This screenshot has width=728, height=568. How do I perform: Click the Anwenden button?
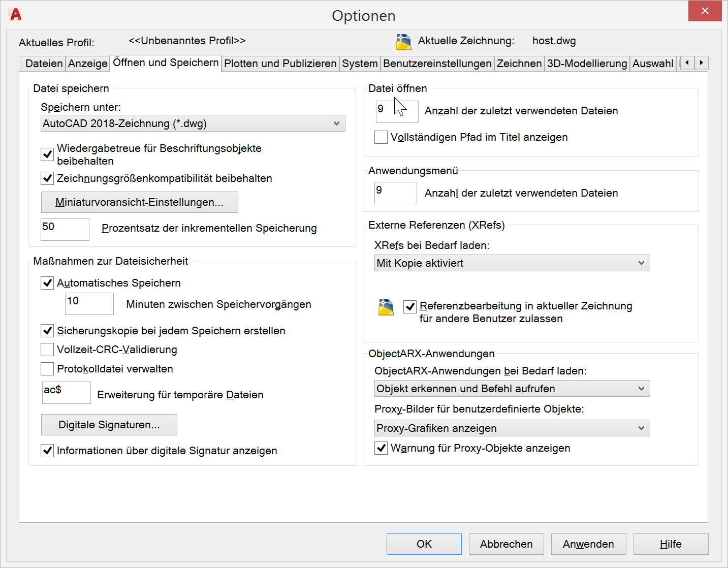588,544
